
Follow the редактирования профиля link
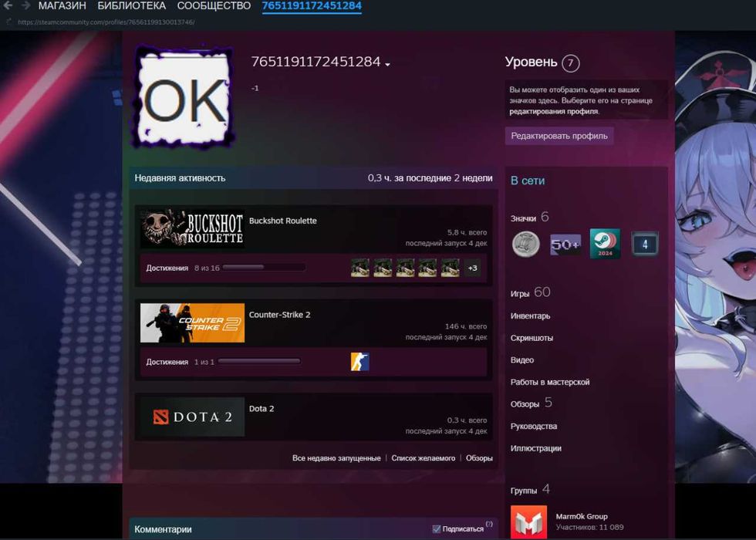pos(554,111)
